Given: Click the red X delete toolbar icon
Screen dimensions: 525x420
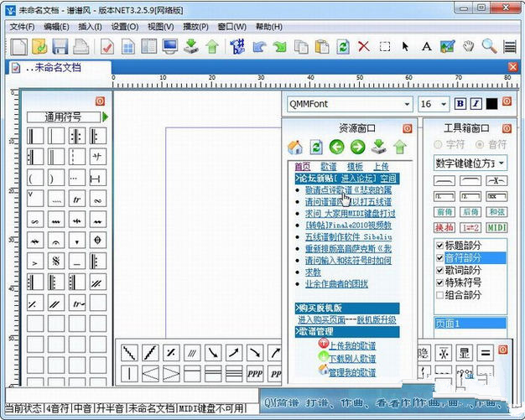Looking at the screenshot, I should tap(363, 46).
